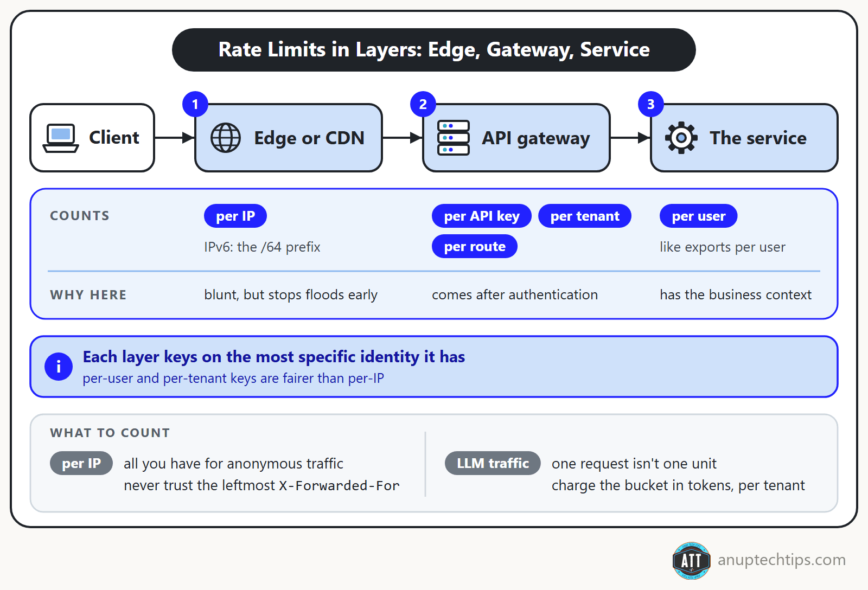
Task: Select the text "IPv6: the /64 prefix"
Action: click(x=262, y=247)
